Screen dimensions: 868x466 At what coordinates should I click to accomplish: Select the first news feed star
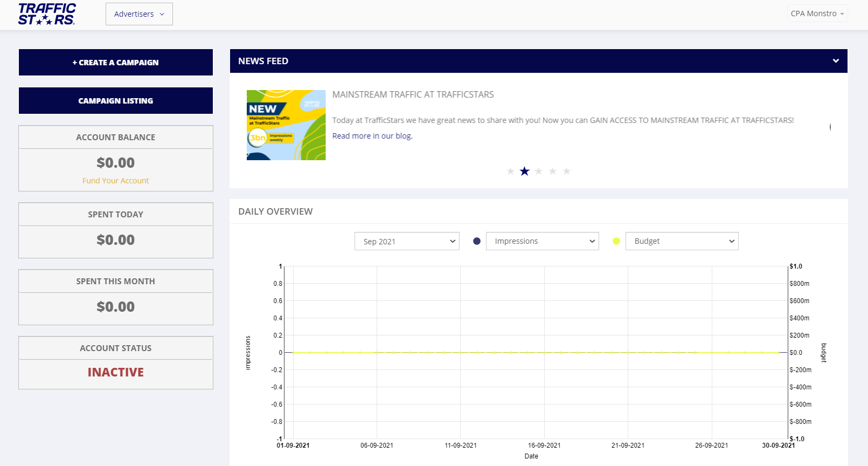tap(510, 172)
